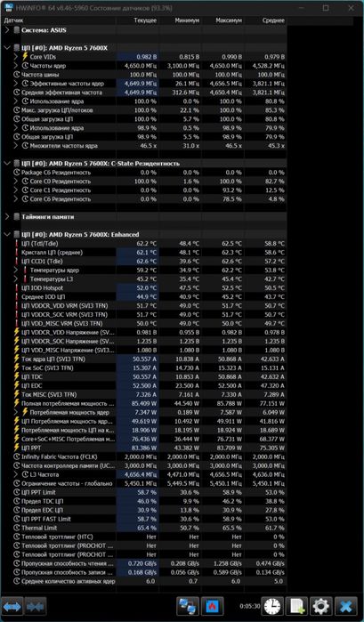The image size is (364, 622).
Task: Close sensors with the blue X icon
Action: (x=345, y=607)
